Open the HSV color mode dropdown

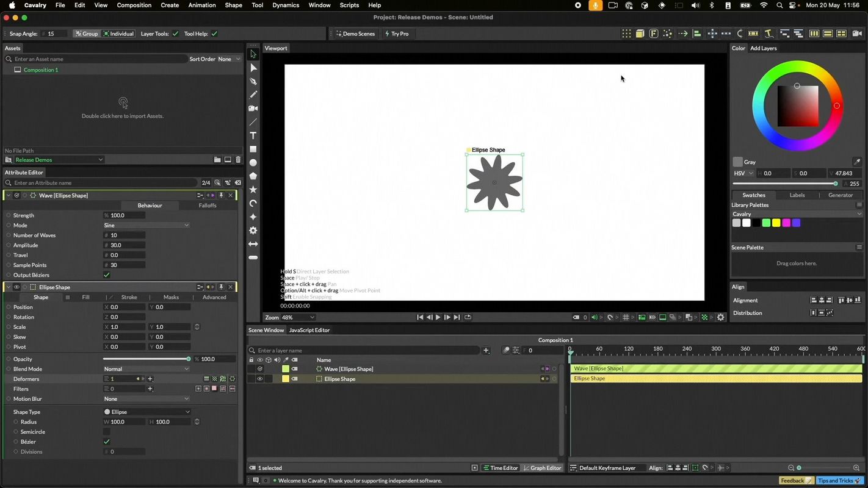[x=743, y=173]
